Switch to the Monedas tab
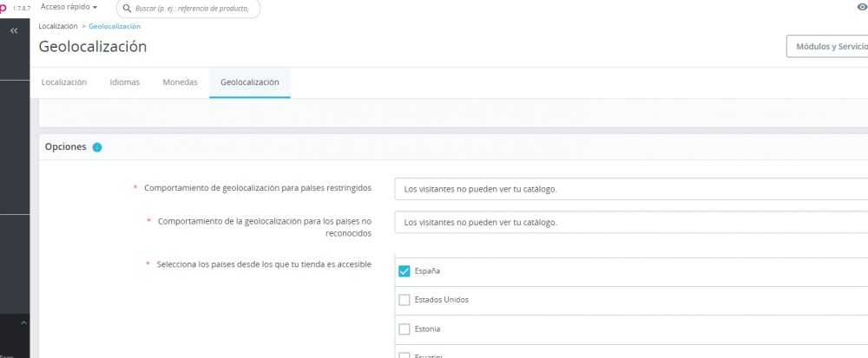This screenshot has height=358, width=868. coord(180,82)
